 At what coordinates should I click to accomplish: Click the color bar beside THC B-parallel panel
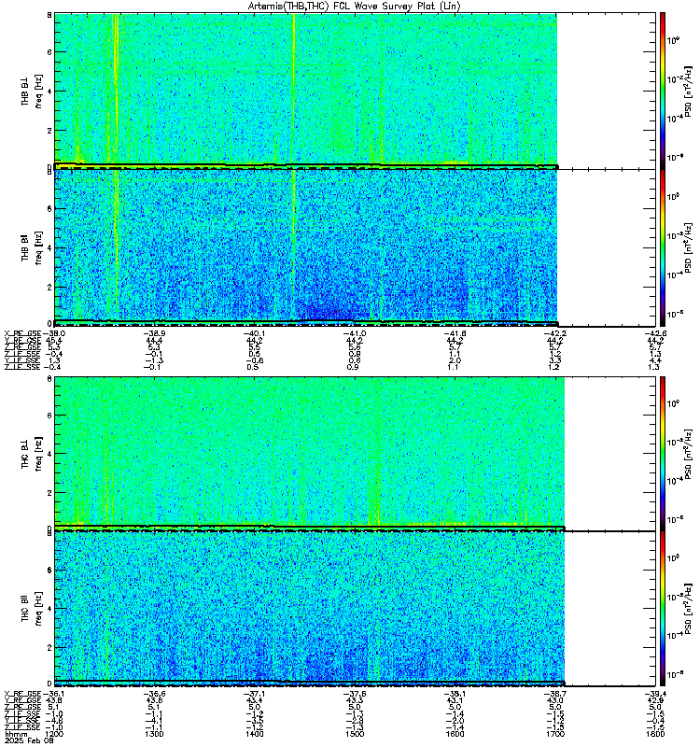point(662,609)
